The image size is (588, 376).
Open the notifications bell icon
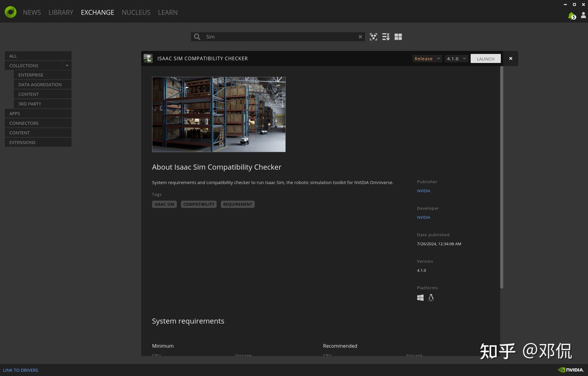[572, 15]
